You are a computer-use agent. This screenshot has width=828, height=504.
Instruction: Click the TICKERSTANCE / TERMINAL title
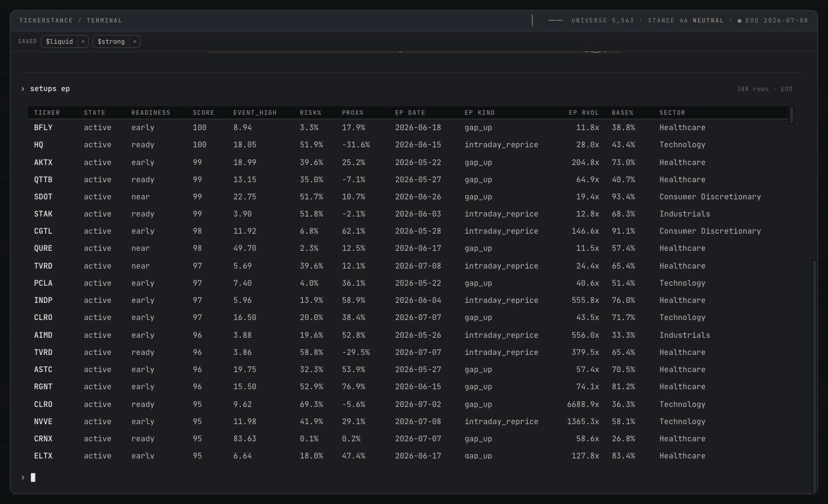tap(70, 21)
